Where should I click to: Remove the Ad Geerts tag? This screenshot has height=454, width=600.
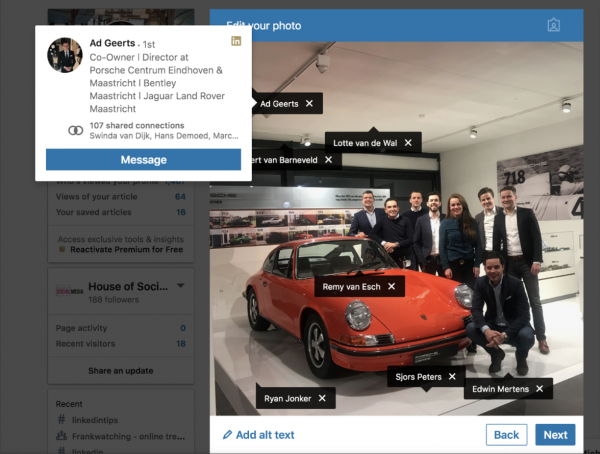[309, 103]
